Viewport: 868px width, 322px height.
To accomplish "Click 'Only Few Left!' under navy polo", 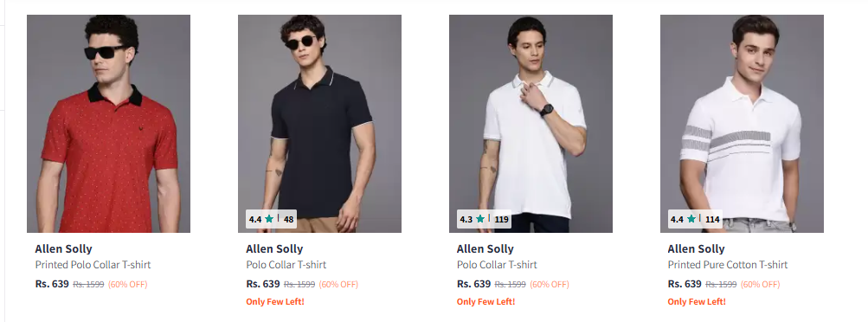I will (275, 301).
